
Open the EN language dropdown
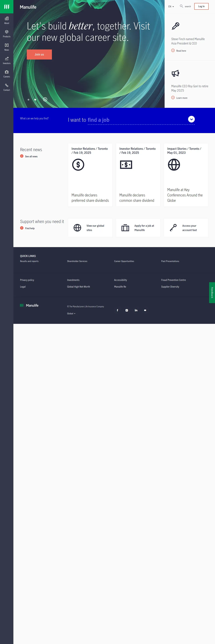[171, 7]
